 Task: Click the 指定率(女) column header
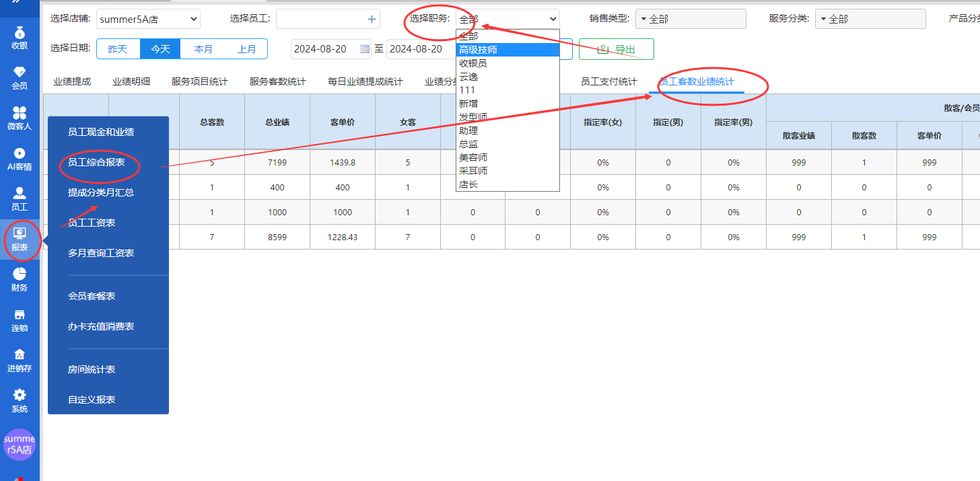(603, 122)
